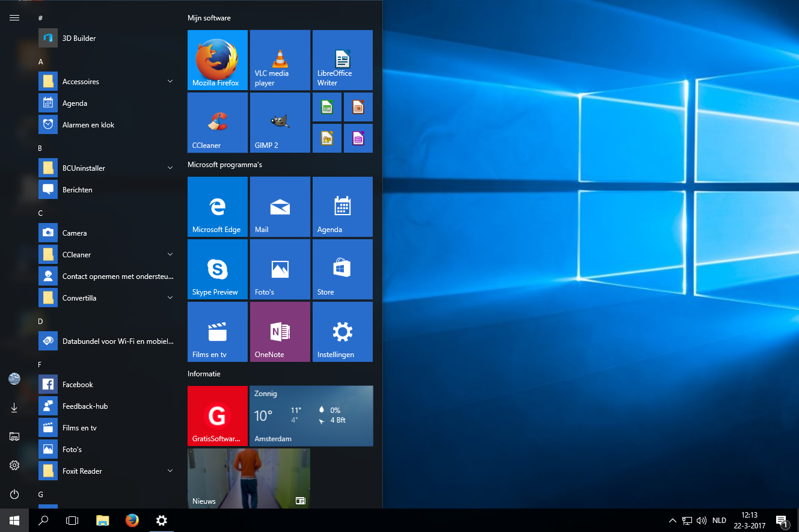Click the power button in sidebar
This screenshot has width=799, height=532.
[14, 494]
